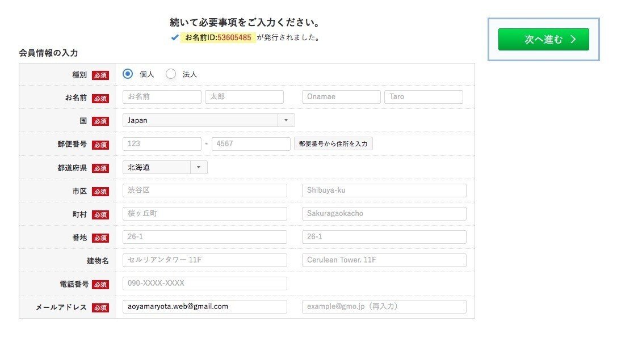617x364 pixels.
Task: Click the 郵便番号 row label
Action: click(73, 144)
